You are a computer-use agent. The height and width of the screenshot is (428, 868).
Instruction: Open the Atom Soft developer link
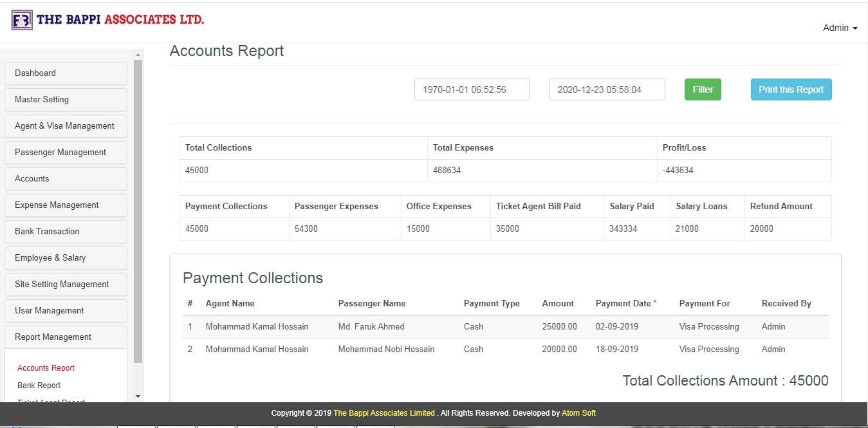click(578, 413)
